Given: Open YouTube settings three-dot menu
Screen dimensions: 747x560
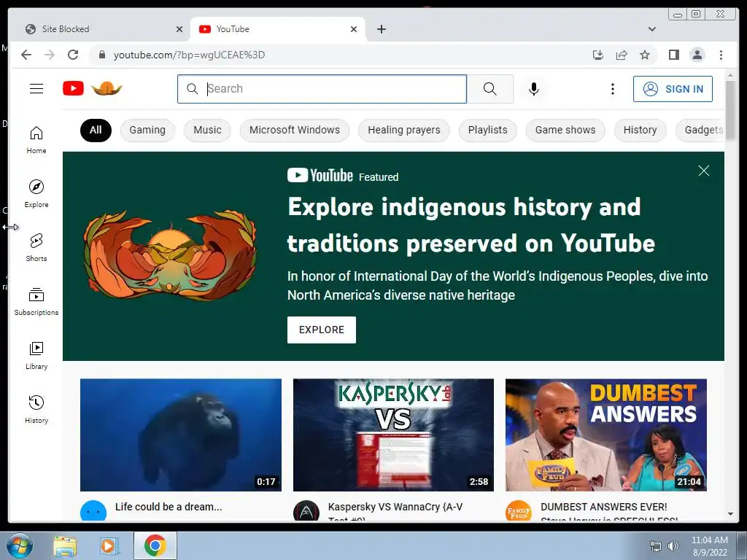Looking at the screenshot, I should pos(613,89).
